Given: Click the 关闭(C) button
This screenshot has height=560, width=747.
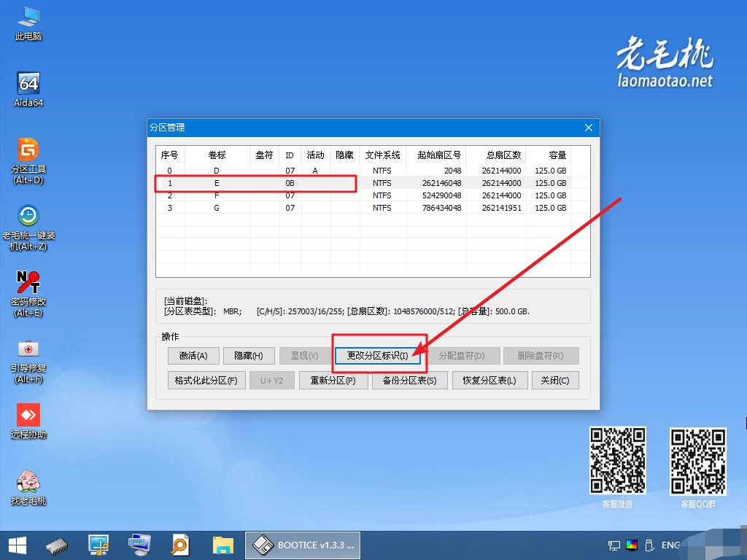Looking at the screenshot, I should [555, 381].
